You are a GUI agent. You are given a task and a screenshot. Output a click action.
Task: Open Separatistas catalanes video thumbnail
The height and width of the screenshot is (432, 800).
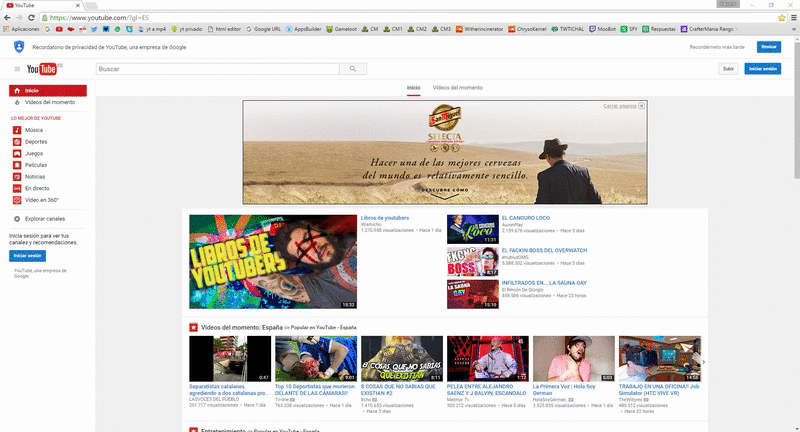click(x=230, y=359)
